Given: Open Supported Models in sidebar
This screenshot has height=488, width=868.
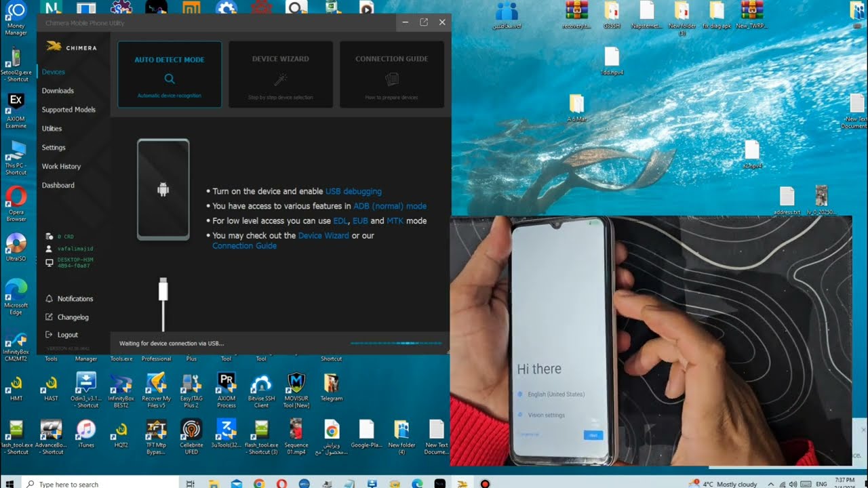Looking at the screenshot, I should pyautogui.click(x=68, y=110).
